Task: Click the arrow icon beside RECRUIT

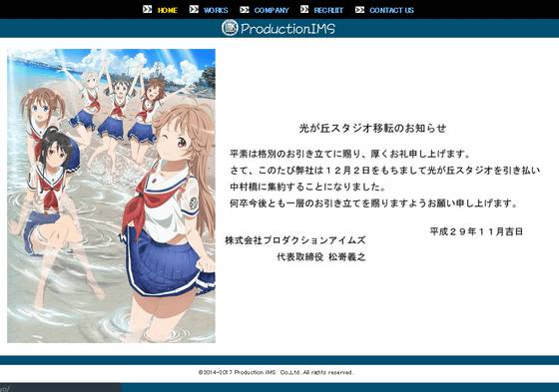Action: coord(304,9)
